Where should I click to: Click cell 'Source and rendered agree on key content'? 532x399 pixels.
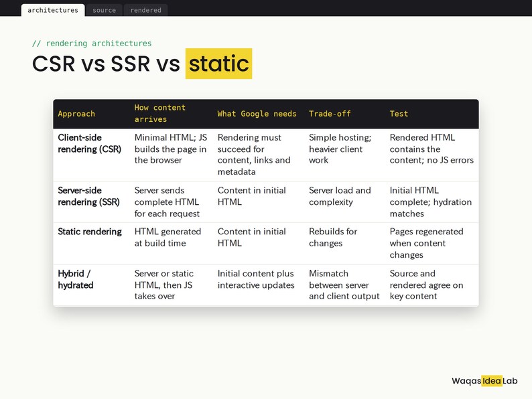pyautogui.click(x=427, y=285)
